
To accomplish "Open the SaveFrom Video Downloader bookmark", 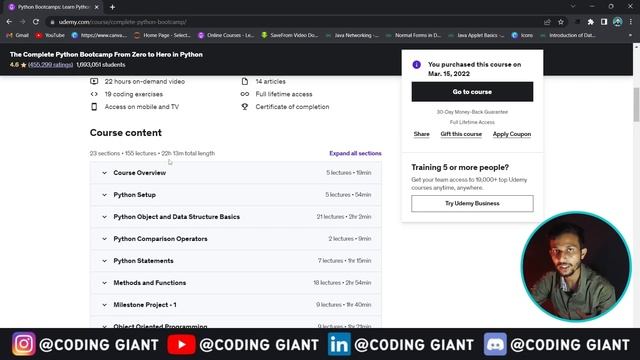I will click(289, 36).
